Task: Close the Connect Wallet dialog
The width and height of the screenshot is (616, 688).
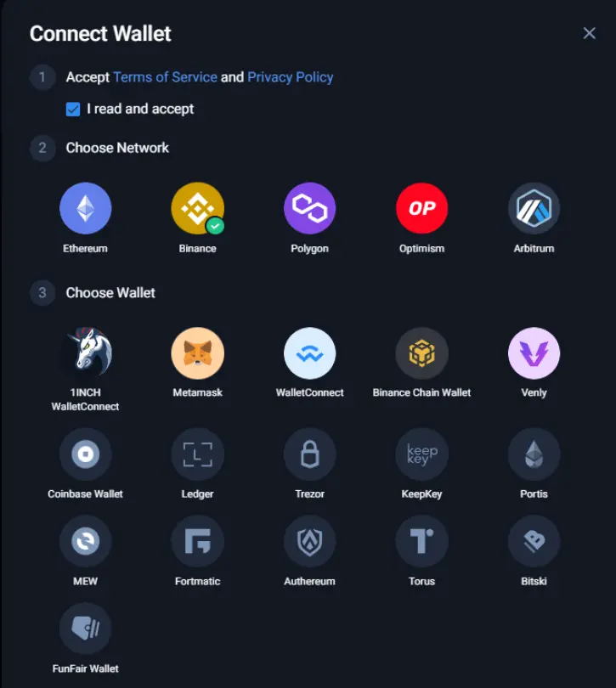Action: tap(589, 33)
